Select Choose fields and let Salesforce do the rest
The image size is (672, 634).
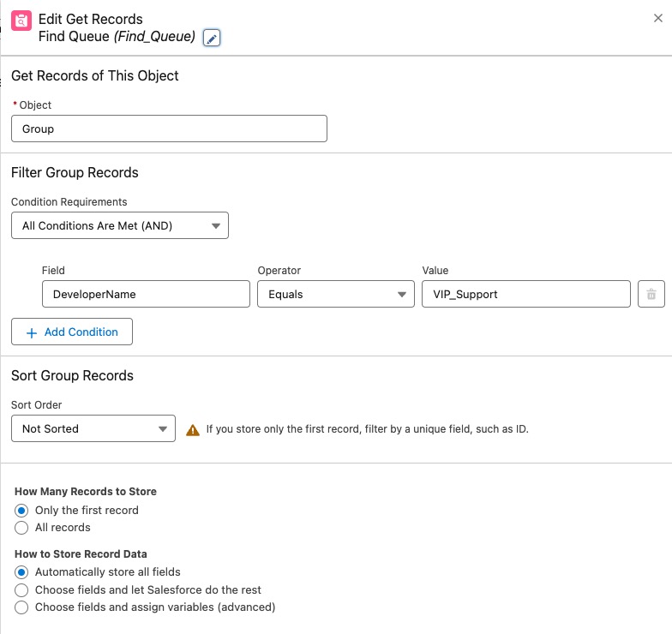tap(21, 590)
